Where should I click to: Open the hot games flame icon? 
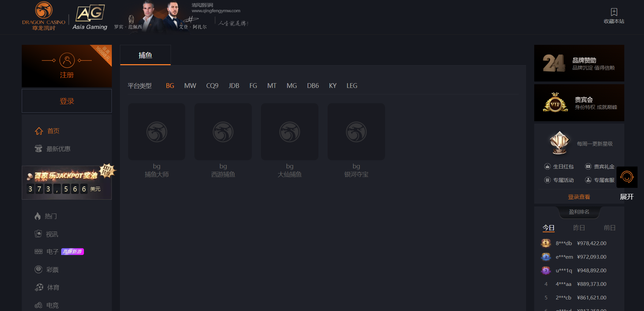[x=38, y=216]
